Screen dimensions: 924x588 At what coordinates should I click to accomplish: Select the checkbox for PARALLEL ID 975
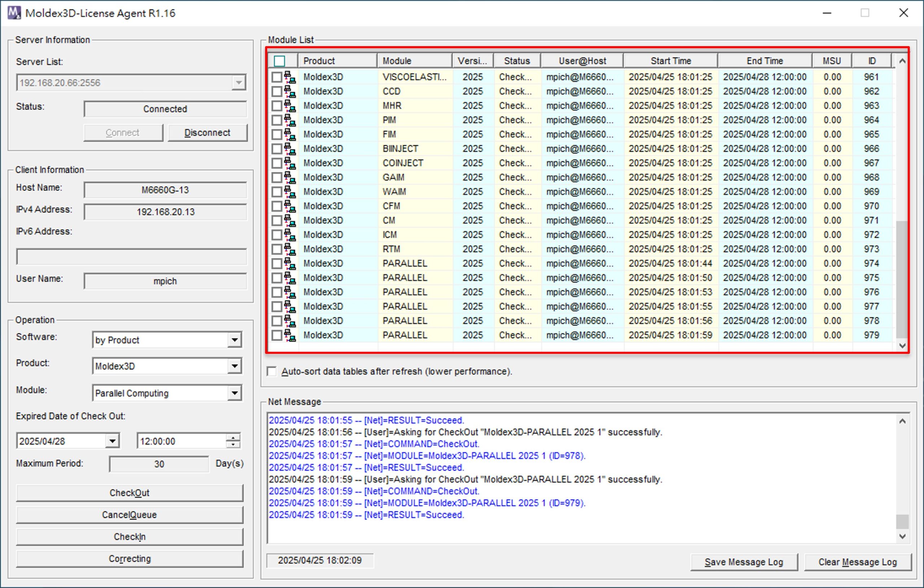(277, 278)
